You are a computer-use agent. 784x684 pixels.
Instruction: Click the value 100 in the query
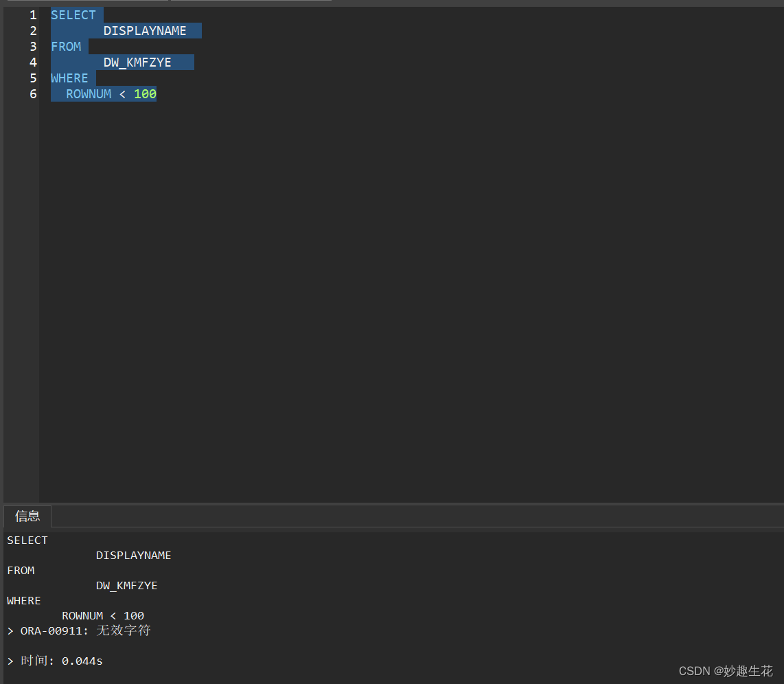coord(145,93)
